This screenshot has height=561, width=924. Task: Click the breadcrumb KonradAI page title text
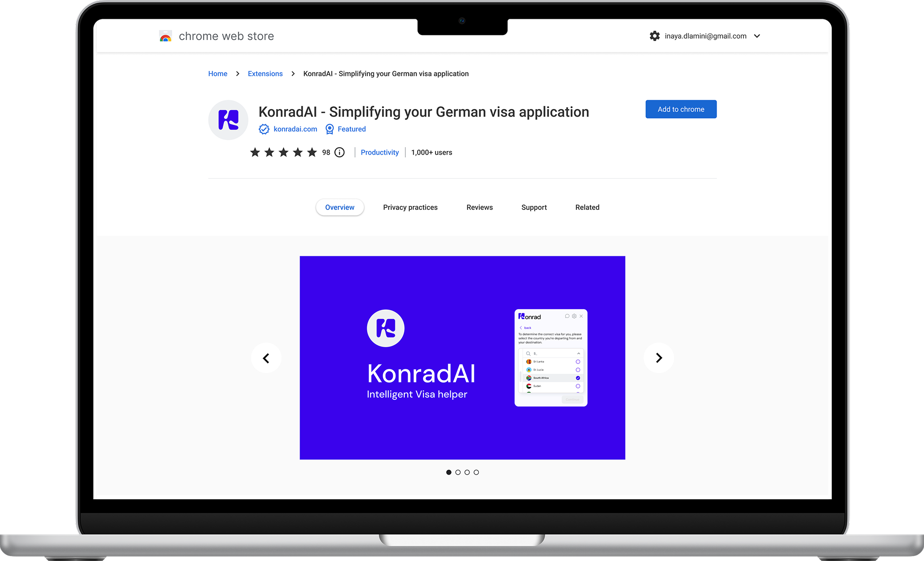pos(386,74)
